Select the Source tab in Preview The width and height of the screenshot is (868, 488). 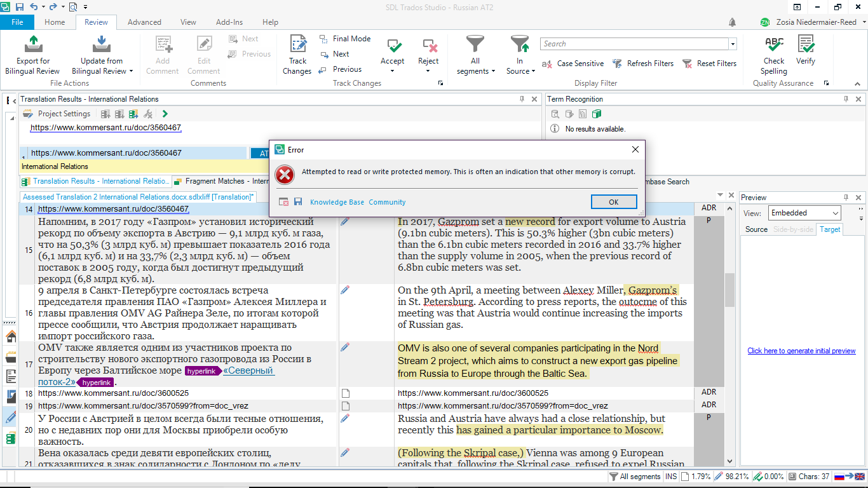(756, 229)
